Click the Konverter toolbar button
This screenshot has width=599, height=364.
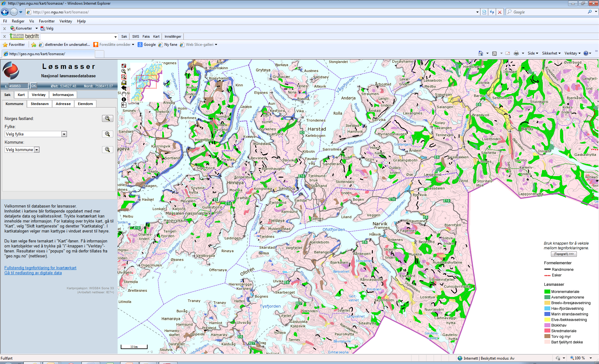(x=21, y=28)
